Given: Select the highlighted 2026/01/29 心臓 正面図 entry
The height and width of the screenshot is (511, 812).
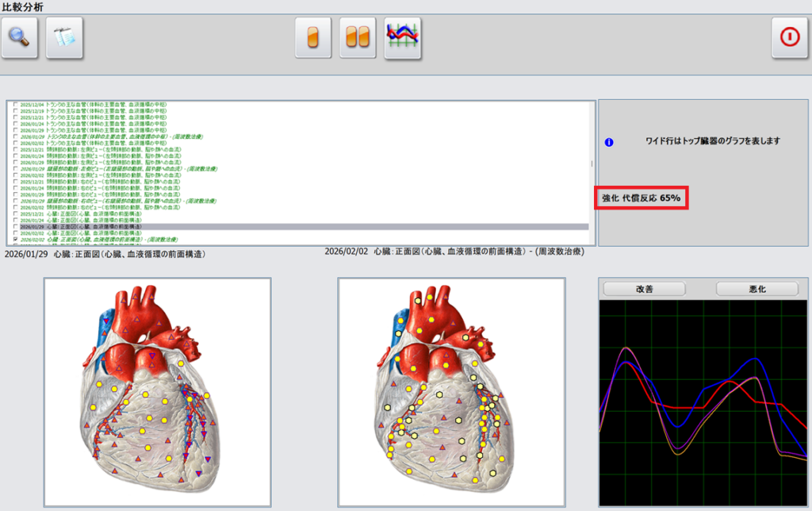Looking at the screenshot, I should (x=95, y=227).
